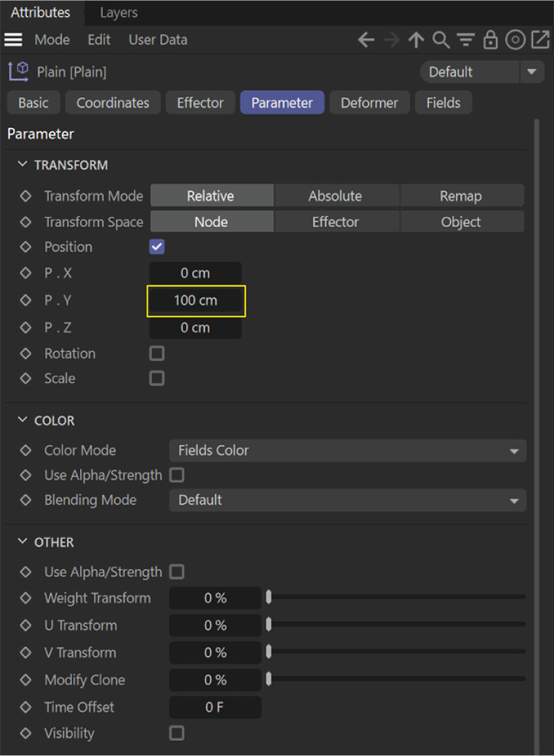Viewport: 554px width, 756px height.
Task: Set Transform Mode to Absolute
Action: click(x=336, y=196)
